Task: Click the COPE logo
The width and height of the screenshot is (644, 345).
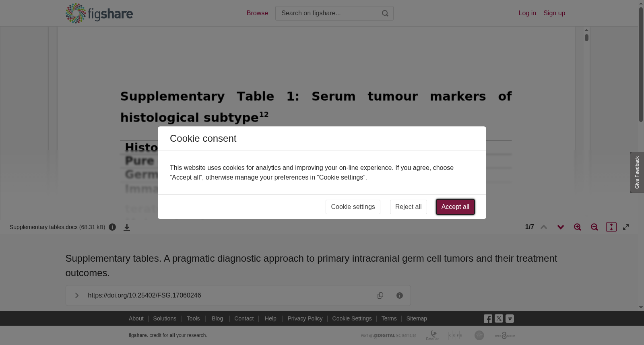Action: point(456,335)
